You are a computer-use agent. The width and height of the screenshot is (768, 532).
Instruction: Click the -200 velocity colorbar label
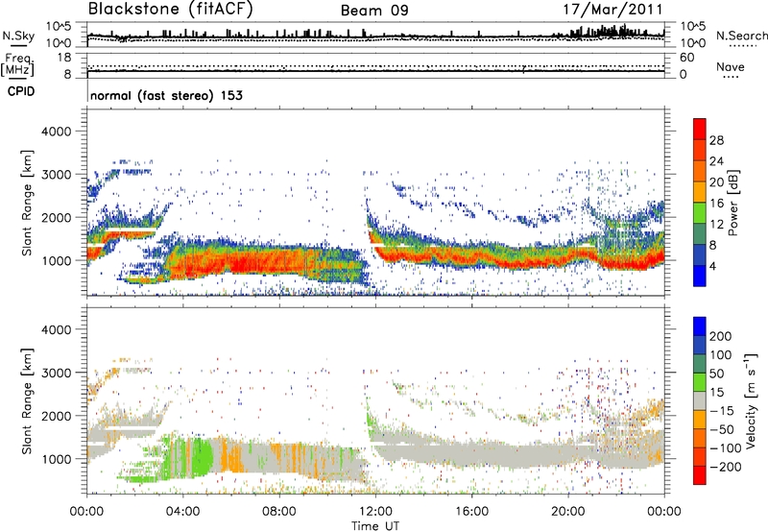726,467
